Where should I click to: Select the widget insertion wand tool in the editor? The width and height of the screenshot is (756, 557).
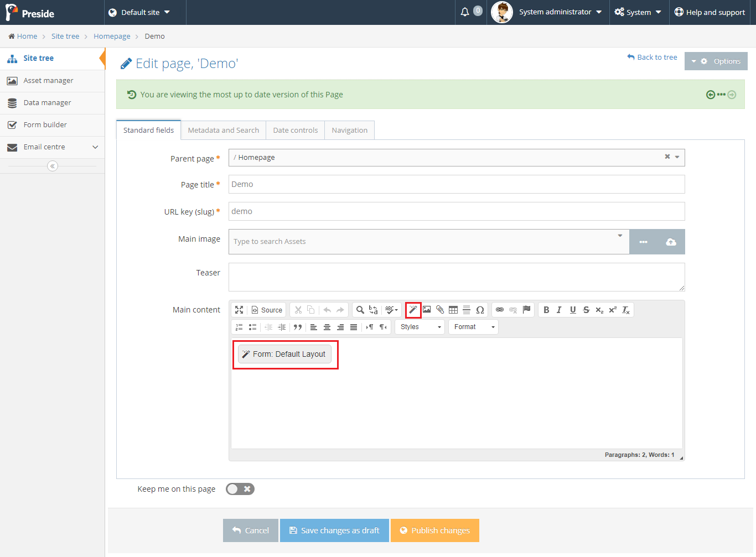click(x=412, y=310)
